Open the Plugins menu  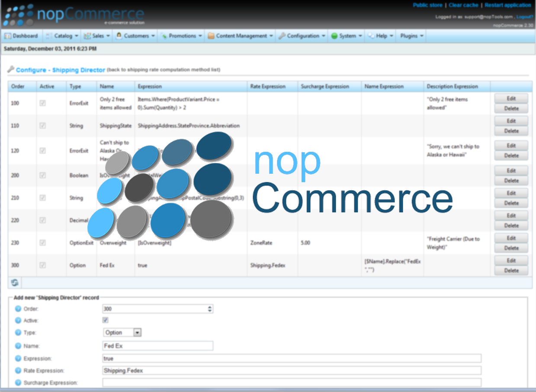pos(412,36)
